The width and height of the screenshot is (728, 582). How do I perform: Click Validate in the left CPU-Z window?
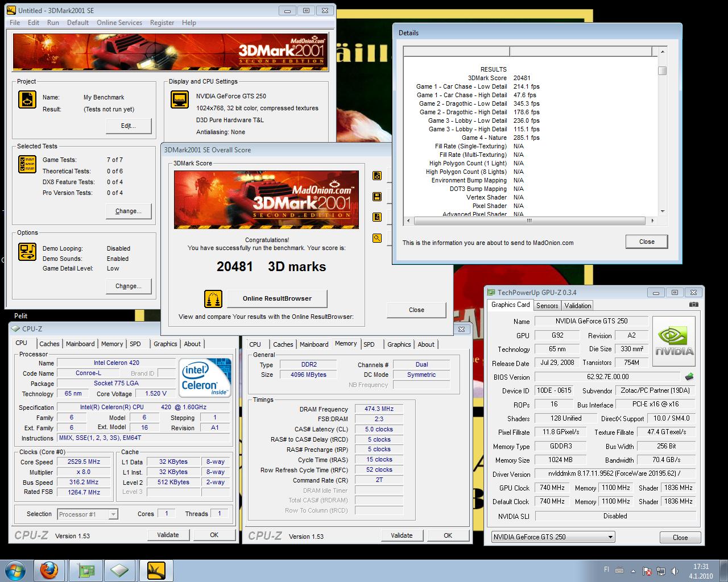click(168, 535)
